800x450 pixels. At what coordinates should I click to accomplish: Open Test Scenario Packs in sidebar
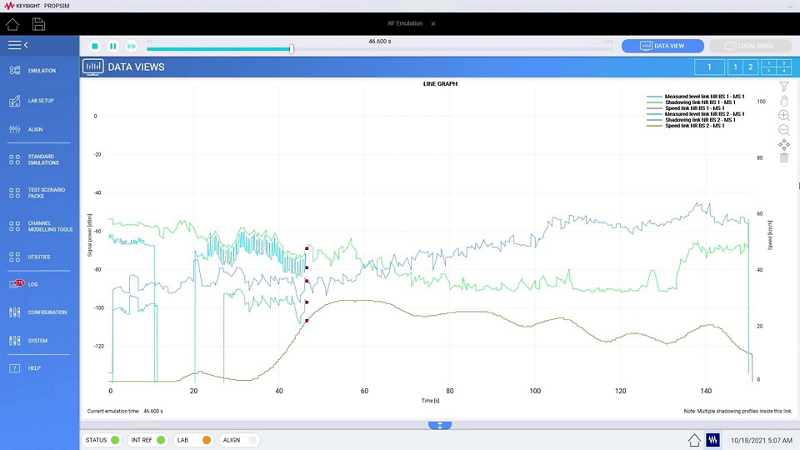(x=39, y=193)
